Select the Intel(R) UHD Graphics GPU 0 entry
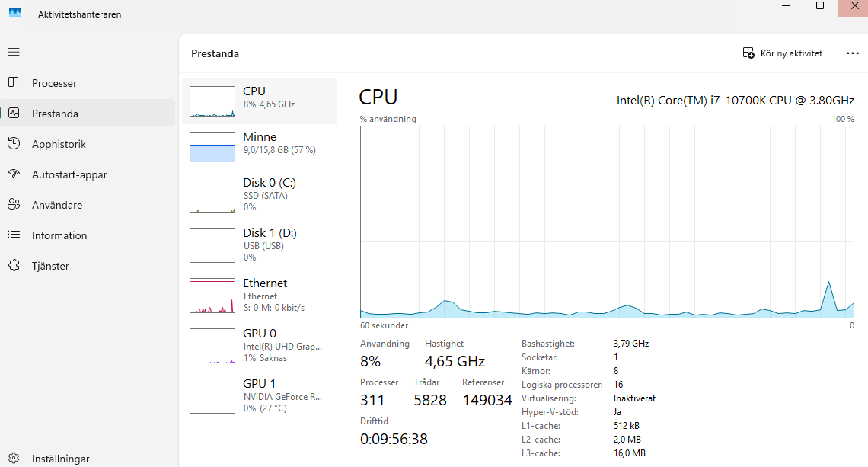The height and width of the screenshot is (467, 868). (260, 346)
